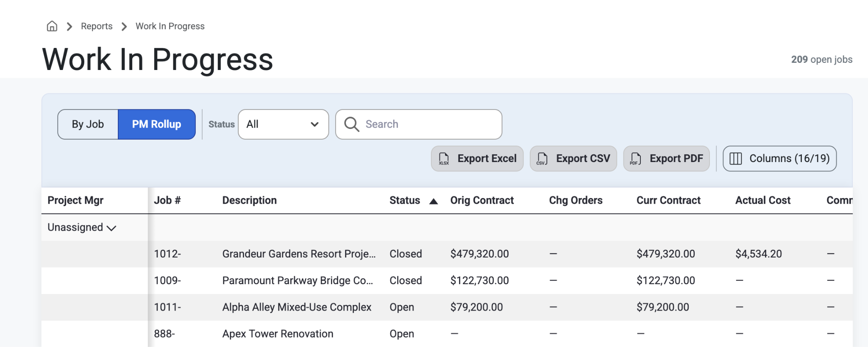Export the report as CSV

click(x=573, y=159)
